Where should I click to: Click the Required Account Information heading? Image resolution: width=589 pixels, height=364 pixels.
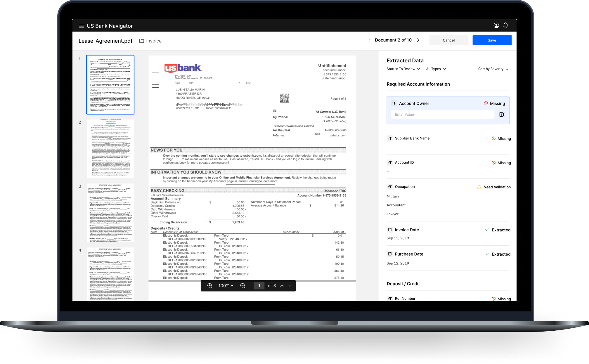click(x=418, y=84)
